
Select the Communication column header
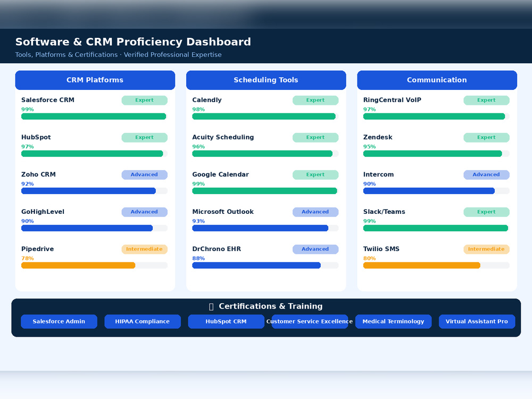[437, 80]
